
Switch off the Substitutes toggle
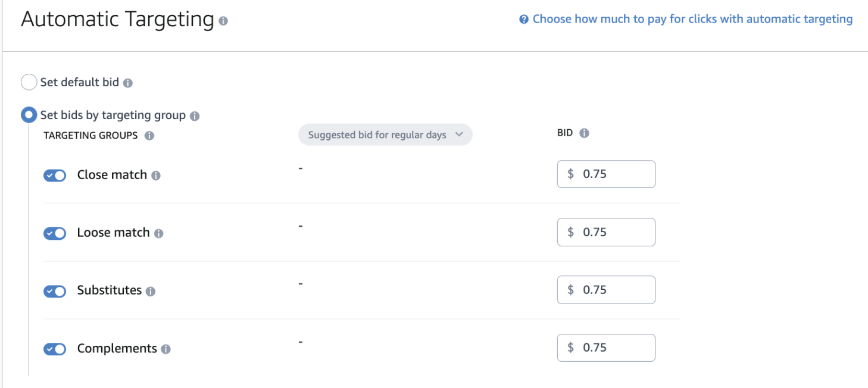point(55,291)
